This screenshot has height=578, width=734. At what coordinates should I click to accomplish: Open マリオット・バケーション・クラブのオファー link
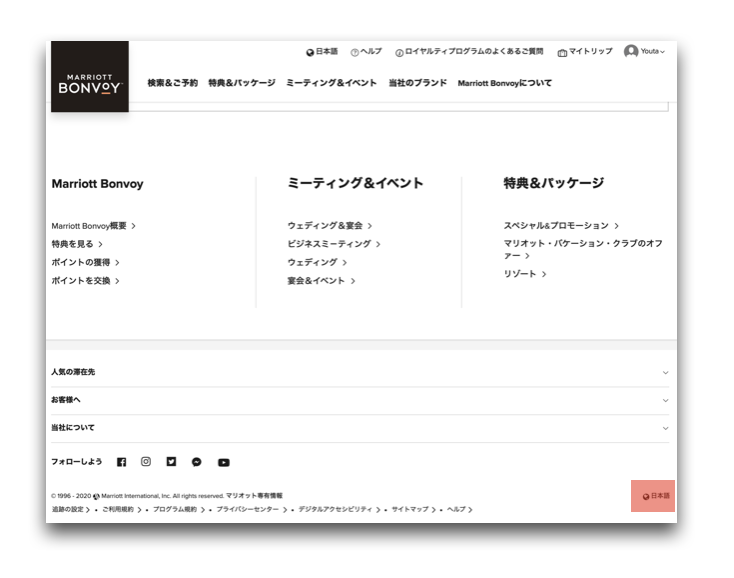[583, 249]
